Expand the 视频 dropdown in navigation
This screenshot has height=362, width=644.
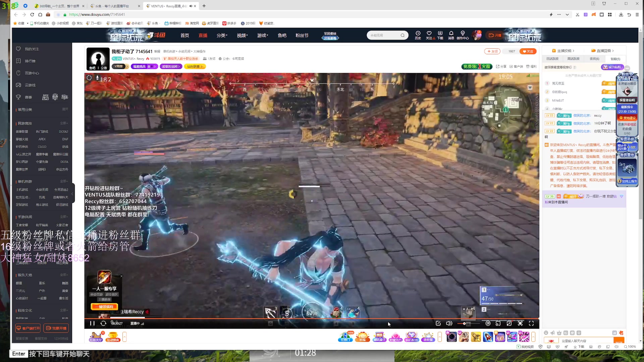point(242,35)
